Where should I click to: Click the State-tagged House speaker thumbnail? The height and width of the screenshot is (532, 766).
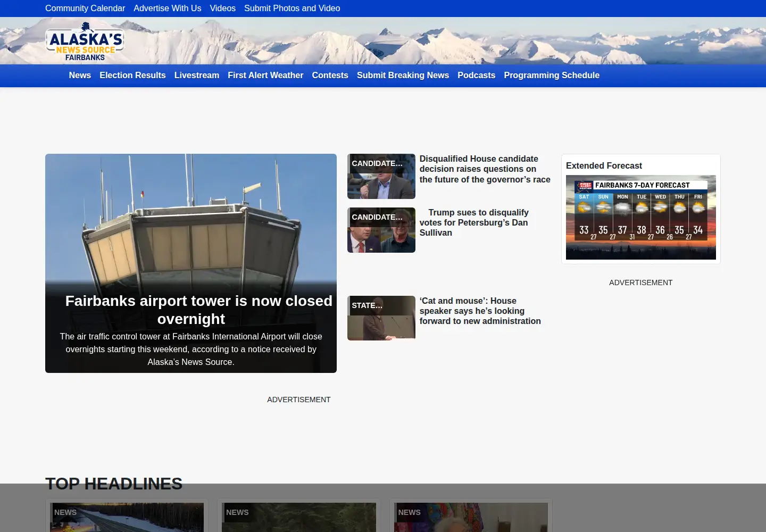click(x=381, y=318)
